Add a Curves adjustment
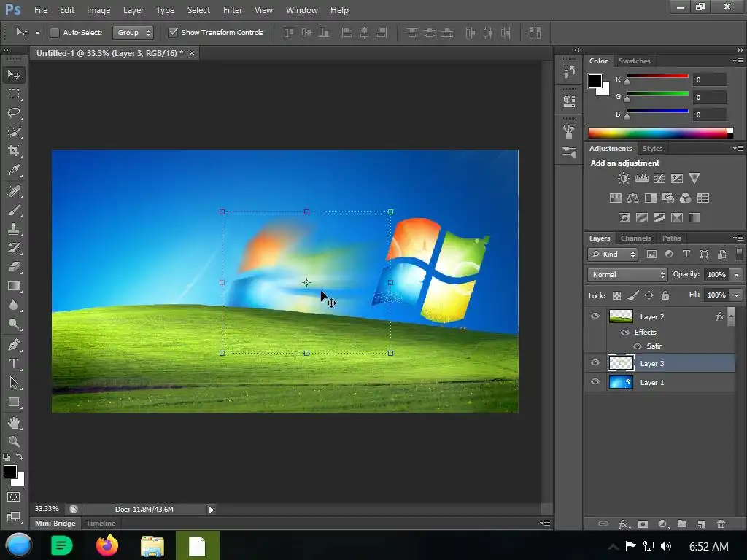Screen dimensions: 747x560 [659, 179]
